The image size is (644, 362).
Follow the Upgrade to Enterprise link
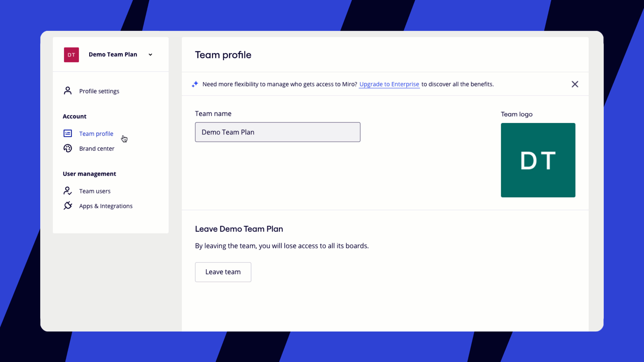(389, 84)
